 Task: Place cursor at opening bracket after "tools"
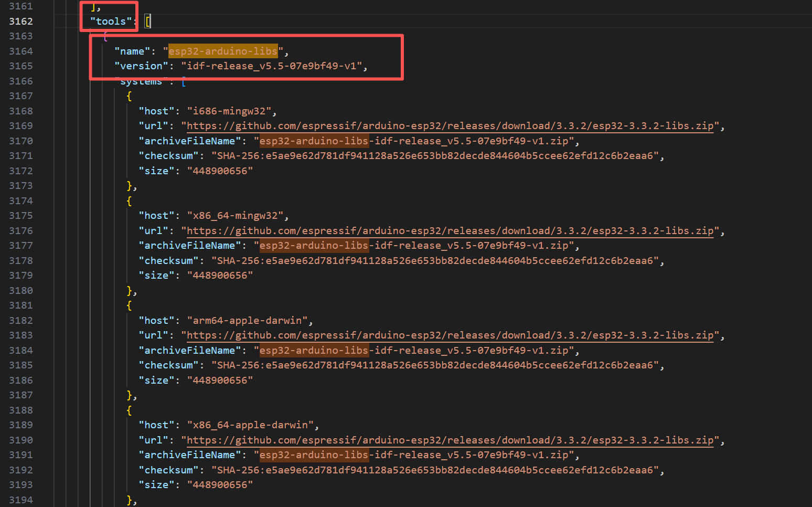pyautogui.click(x=147, y=22)
